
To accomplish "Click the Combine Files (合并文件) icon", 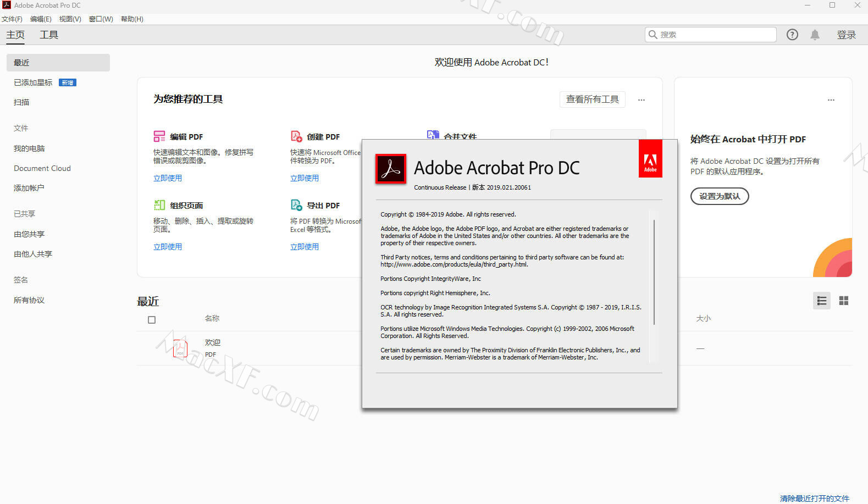I will coord(433,135).
